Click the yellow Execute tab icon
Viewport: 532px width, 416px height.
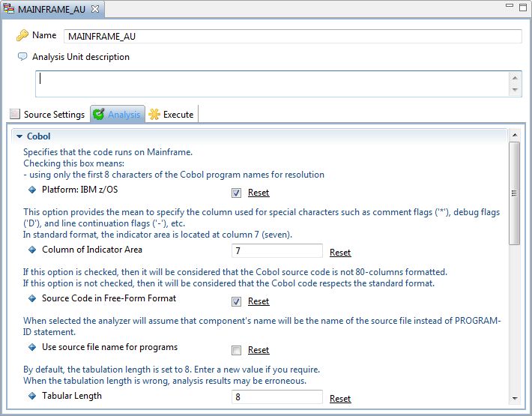[154, 115]
